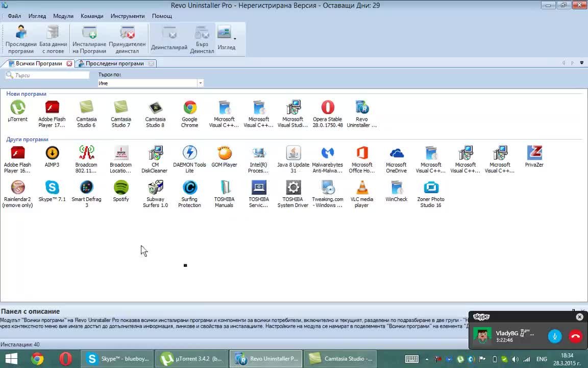
Task: Click the Opera Stable program icon
Action: (x=328, y=108)
